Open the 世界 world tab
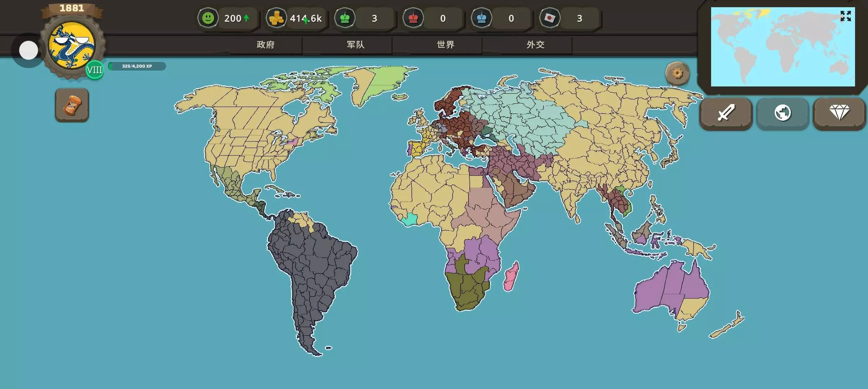Image resolution: width=868 pixels, height=389 pixels. [446, 45]
